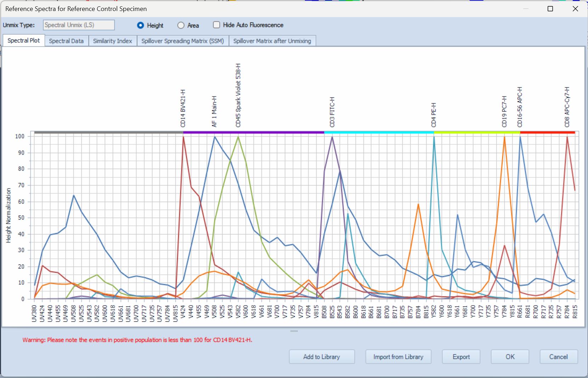Click the Unmix Type field
Screen dimensions: 588x378
[79, 25]
